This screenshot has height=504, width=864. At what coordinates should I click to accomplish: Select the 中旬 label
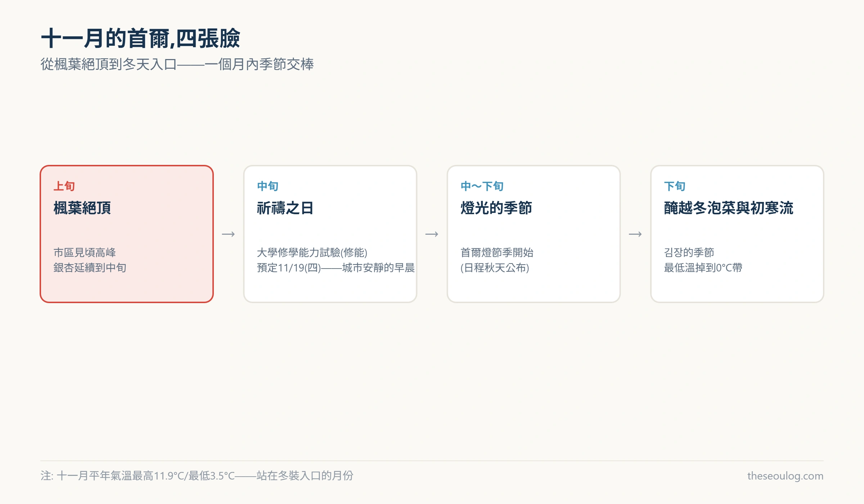267,186
